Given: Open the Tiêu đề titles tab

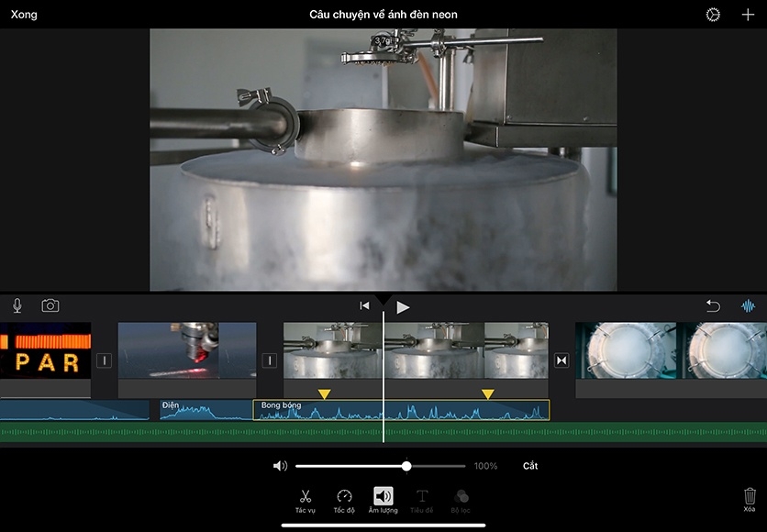Looking at the screenshot, I should click(x=422, y=500).
